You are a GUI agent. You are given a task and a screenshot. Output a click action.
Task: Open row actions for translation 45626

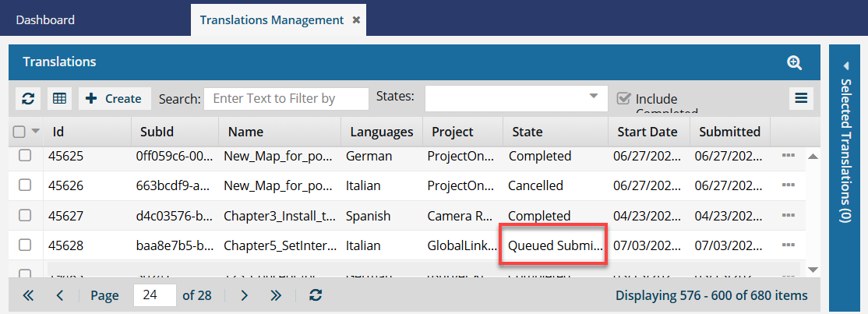(788, 185)
